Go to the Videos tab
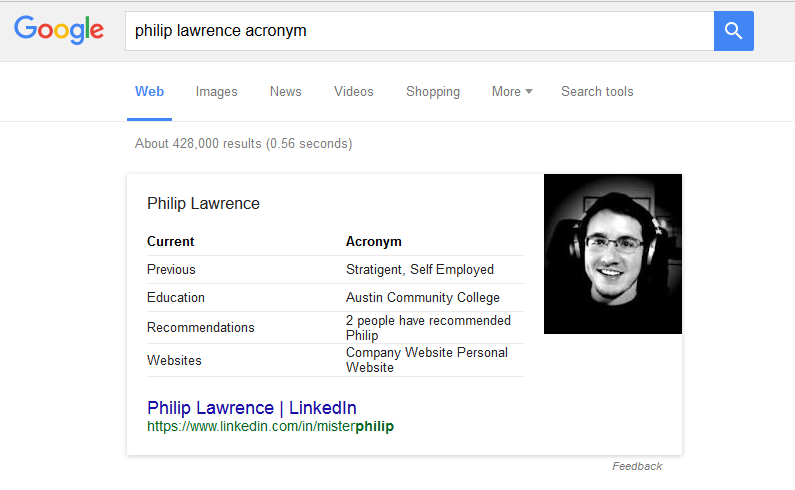The image size is (795, 490). (x=354, y=92)
